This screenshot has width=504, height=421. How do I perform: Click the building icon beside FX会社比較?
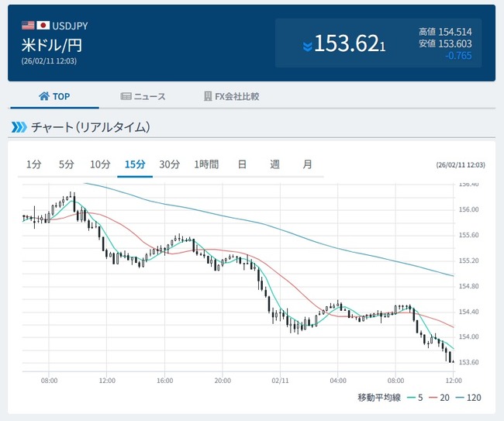click(x=208, y=97)
